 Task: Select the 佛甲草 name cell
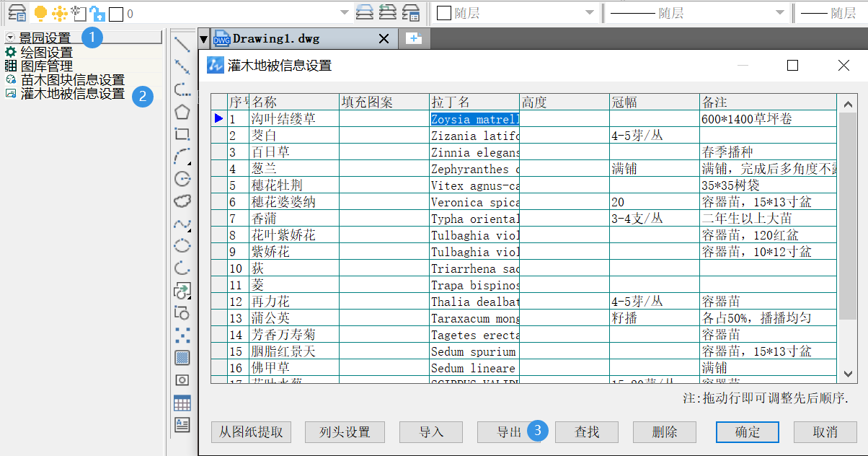click(x=294, y=368)
